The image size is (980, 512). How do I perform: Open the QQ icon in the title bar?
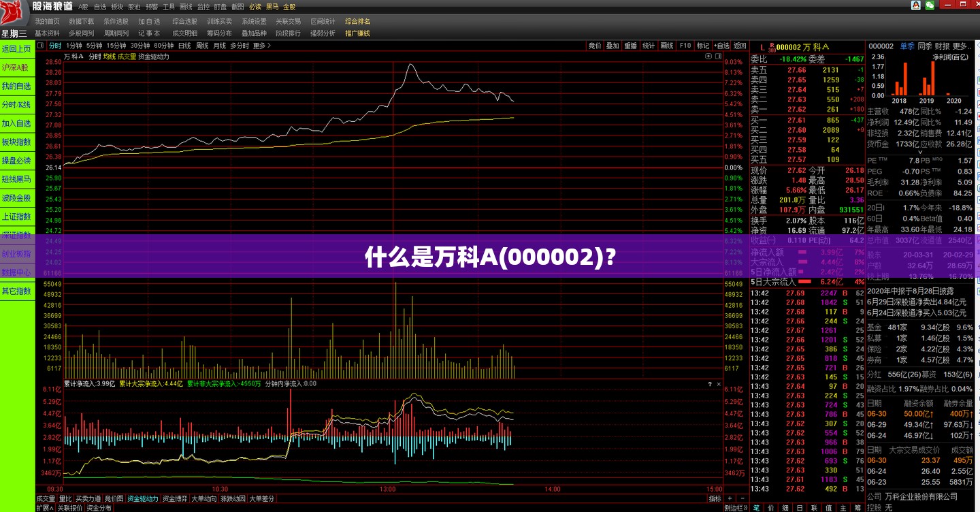tap(916, 5)
